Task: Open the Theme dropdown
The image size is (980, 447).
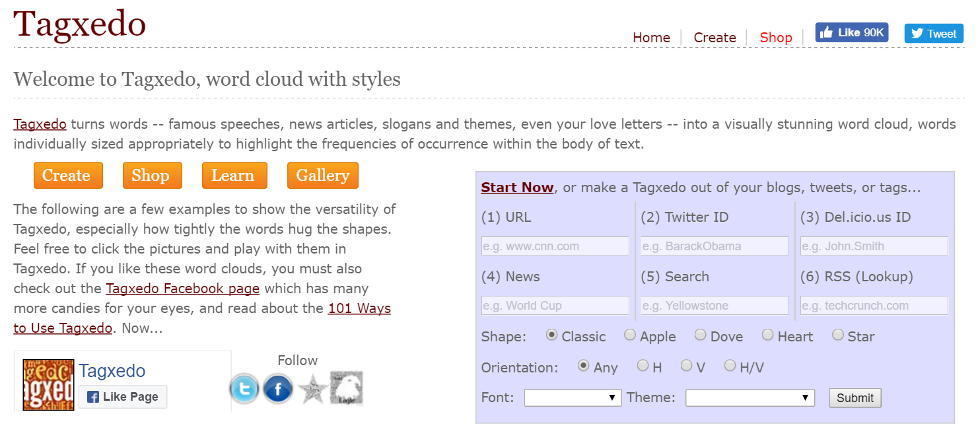Action: [750, 397]
